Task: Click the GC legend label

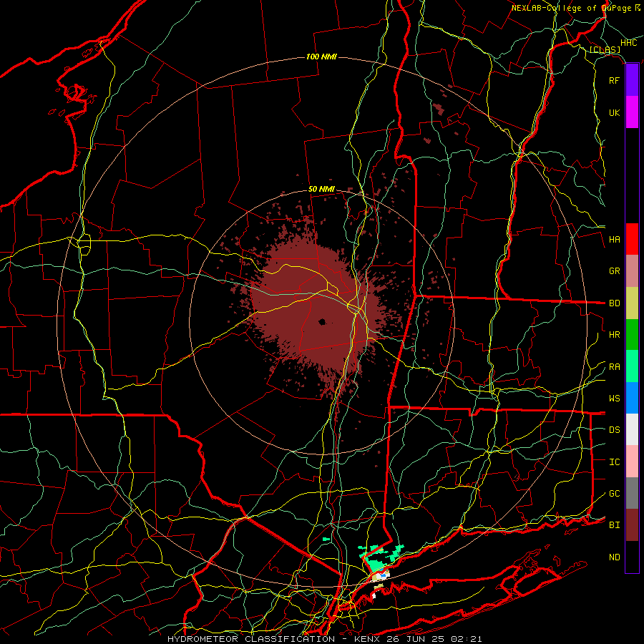Action: pos(614,494)
